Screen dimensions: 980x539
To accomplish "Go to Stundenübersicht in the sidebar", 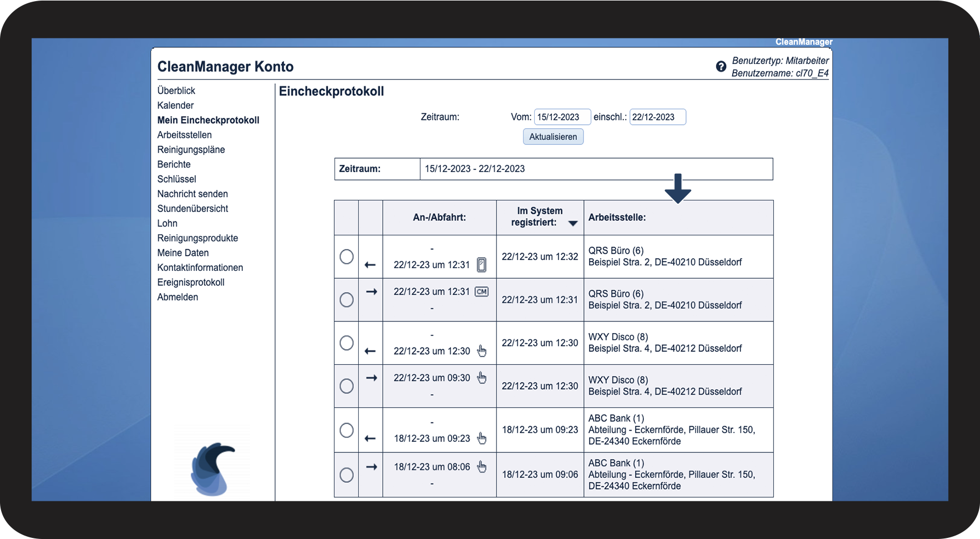I will tap(192, 209).
